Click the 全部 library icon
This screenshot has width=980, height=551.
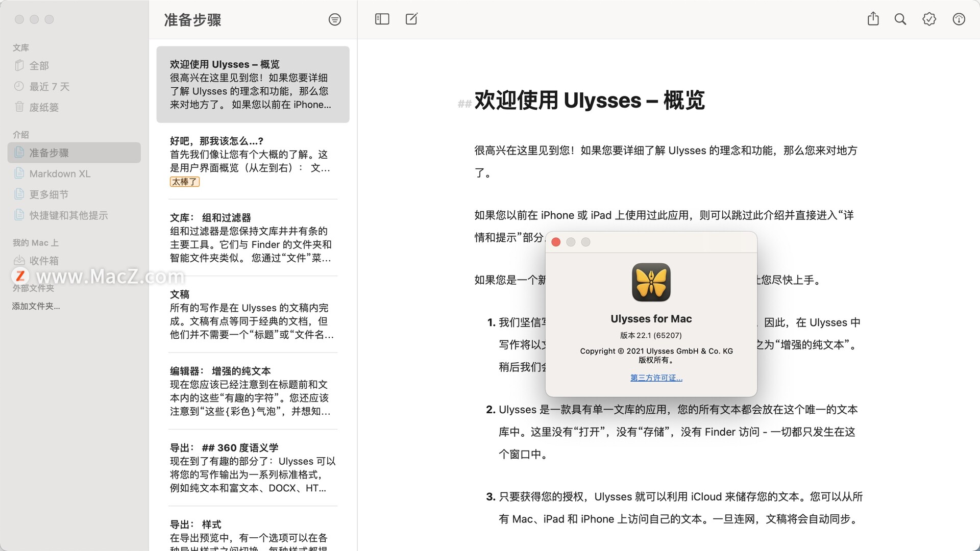pyautogui.click(x=19, y=65)
